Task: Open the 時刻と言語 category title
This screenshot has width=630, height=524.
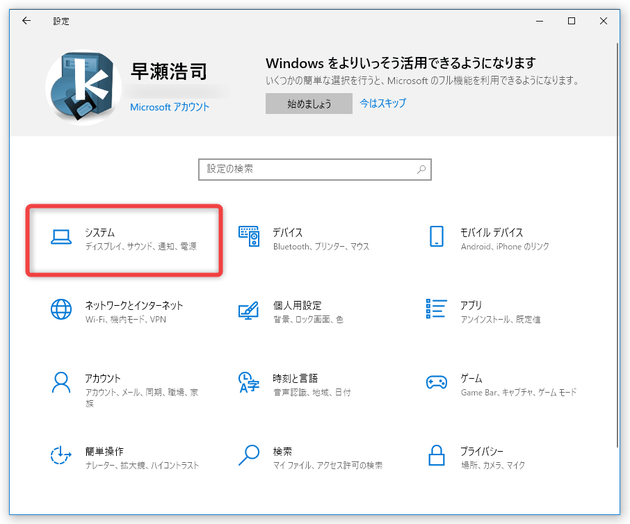Action: pos(295,378)
